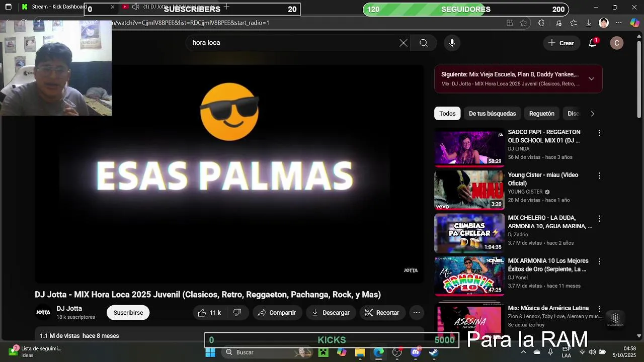Image resolution: width=644 pixels, height=362 pixels.
Task: Open the Windows Start menu
Action: (x=210, y=352)
